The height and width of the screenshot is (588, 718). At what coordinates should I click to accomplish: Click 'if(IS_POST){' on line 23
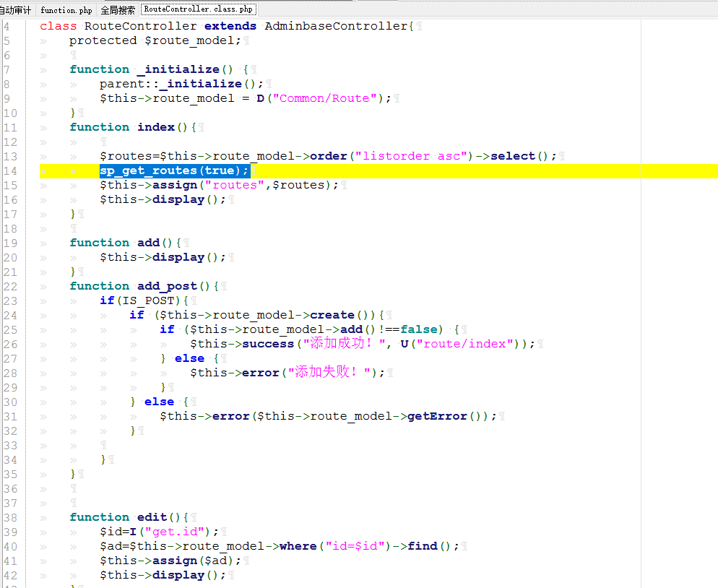[x=144, y=301]
